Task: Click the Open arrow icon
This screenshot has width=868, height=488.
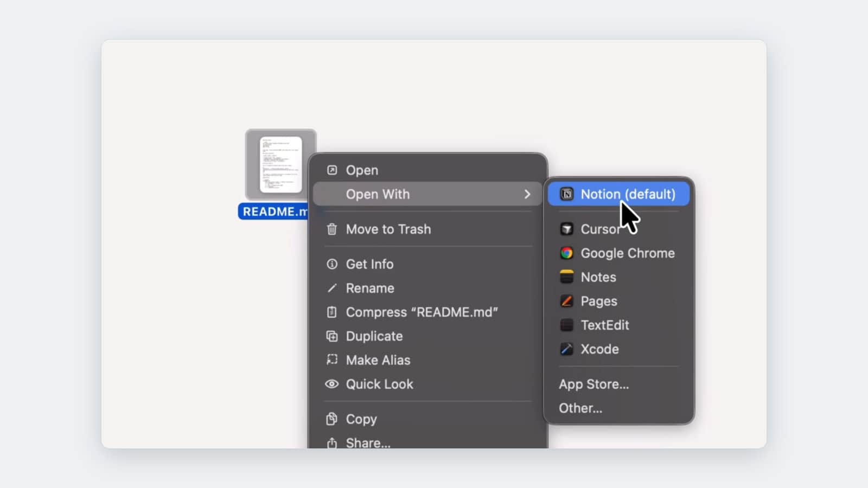Action: tap(332, 170)
